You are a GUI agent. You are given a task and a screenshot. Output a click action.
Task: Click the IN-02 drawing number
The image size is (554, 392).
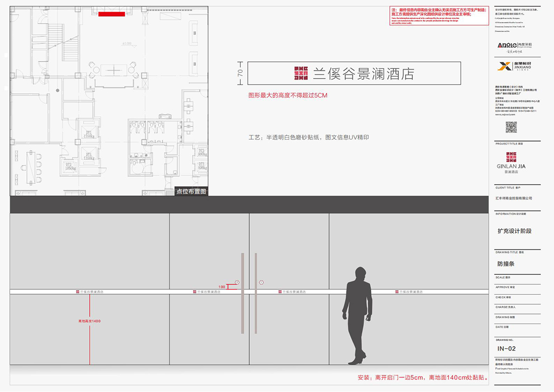(x=506, y=349)
